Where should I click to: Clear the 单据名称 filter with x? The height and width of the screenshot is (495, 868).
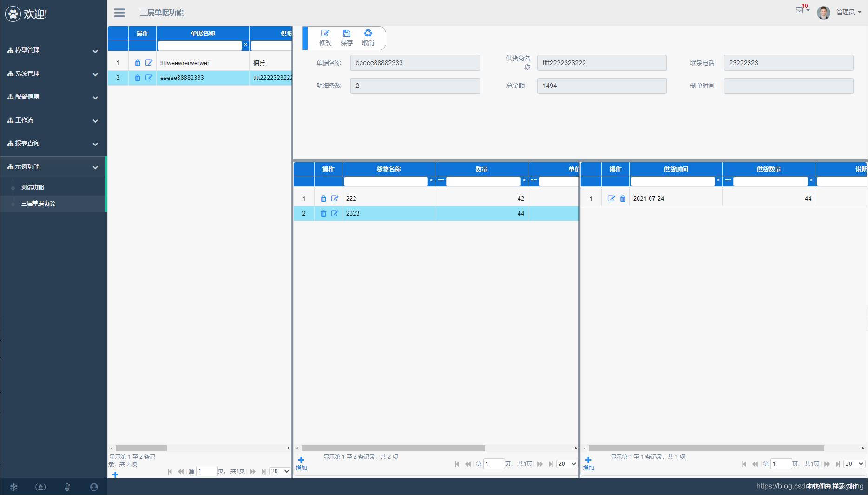[x=245, y=45]
